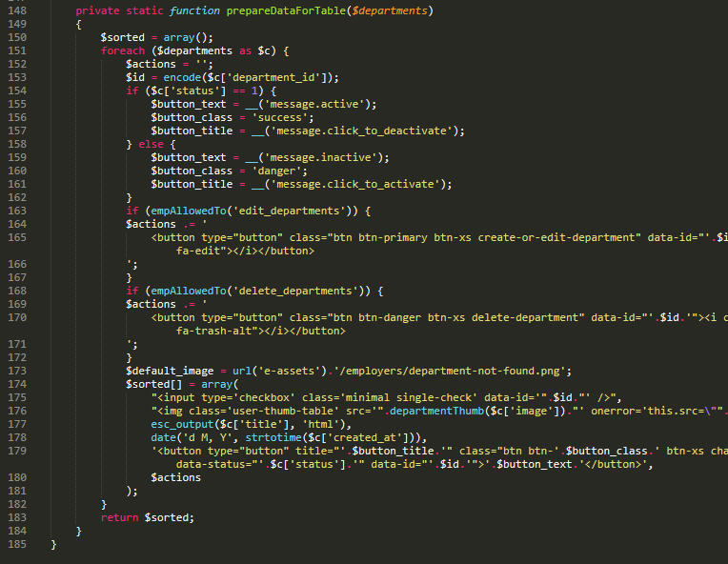This screenshot has width=728, height=564.
Task: Click line number 174 in the gutter
Action: 17,384
